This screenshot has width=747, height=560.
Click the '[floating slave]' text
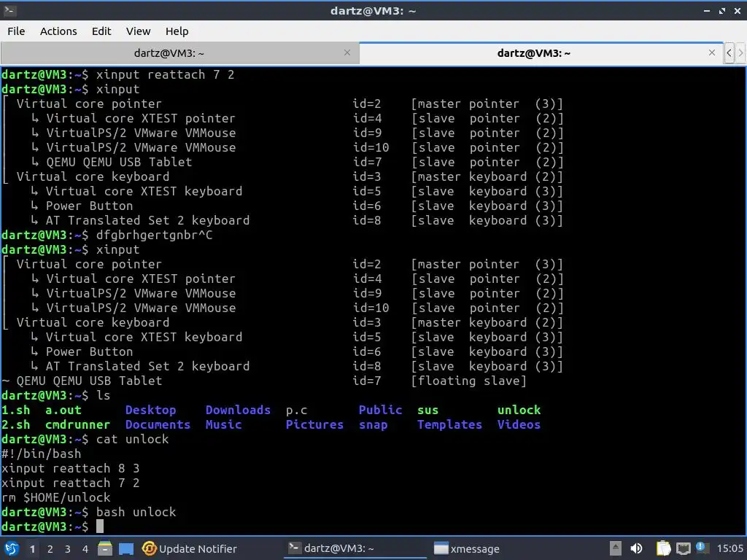point(469,381)
